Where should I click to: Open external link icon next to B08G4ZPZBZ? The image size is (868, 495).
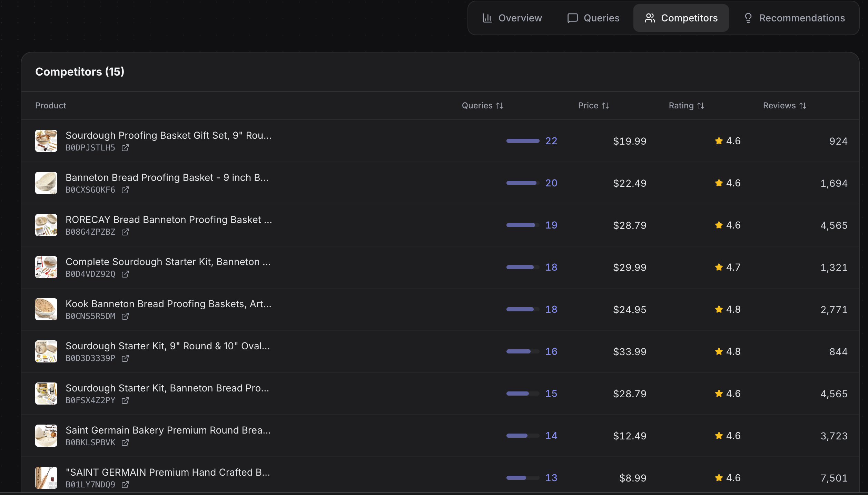(125, 232)
